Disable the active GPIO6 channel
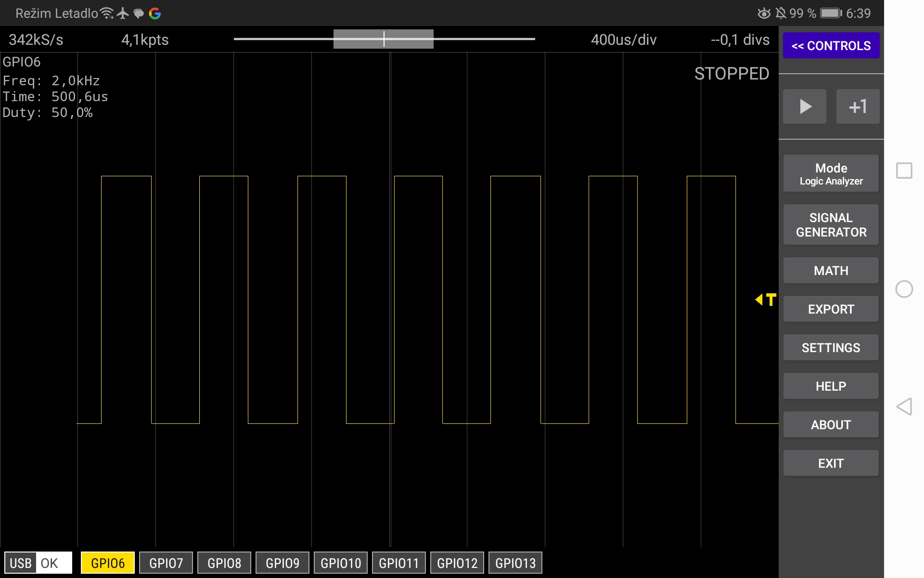924x578 pixels. 107,563
